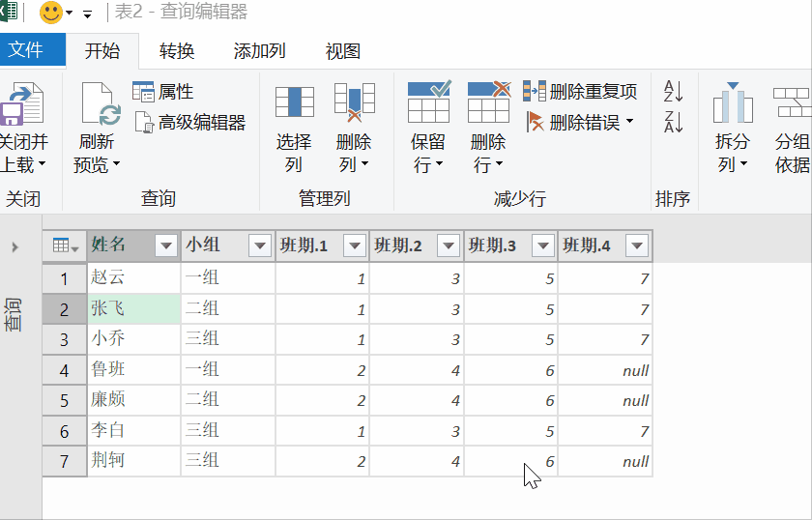Switch to the 视图 (View) tab
812x520 pixels.
click(343, 51)
